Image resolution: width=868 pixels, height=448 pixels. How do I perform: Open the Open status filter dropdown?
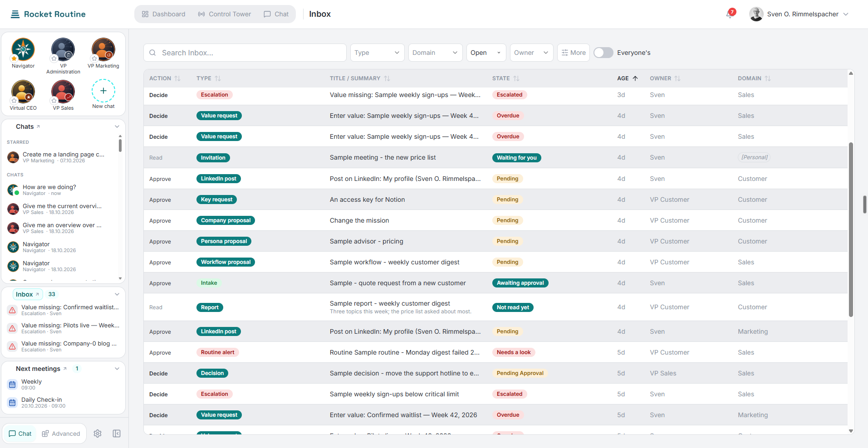click(x=486, y=53)
